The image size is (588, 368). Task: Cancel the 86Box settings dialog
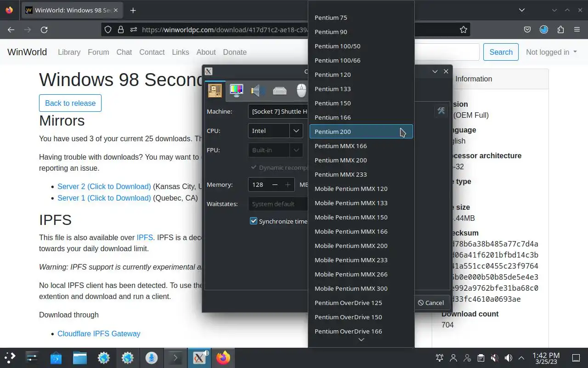click(x=430, y=303)
